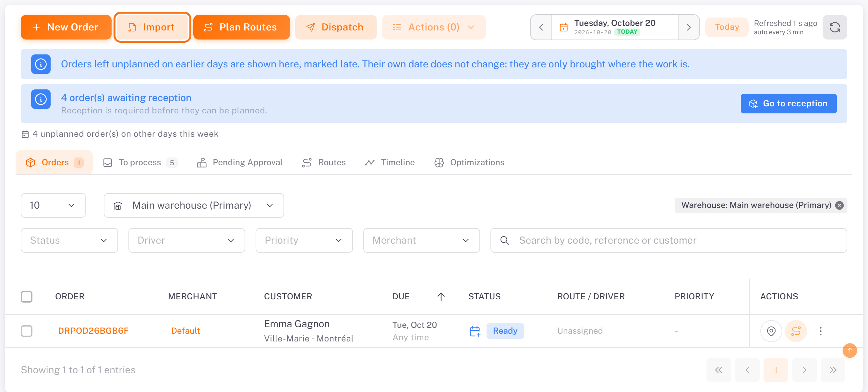Click the Import button
868x392 pixels.
[x=152, y=27]
